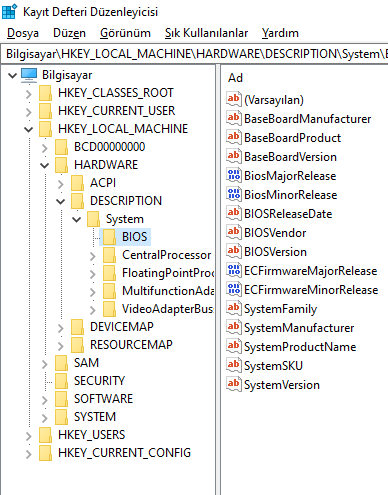This screenshot has width=388, height=495.
Task: Expand the VideoAdapterBusses chevron
Action: (x=93, y=310)
